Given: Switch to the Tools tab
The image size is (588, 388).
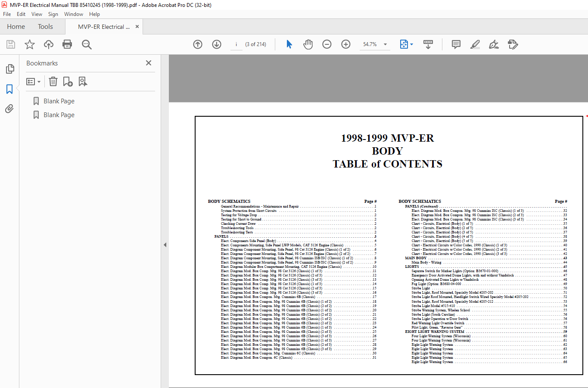Looking at the screenshot, I should pyautogui.click(x=45, y=27).
